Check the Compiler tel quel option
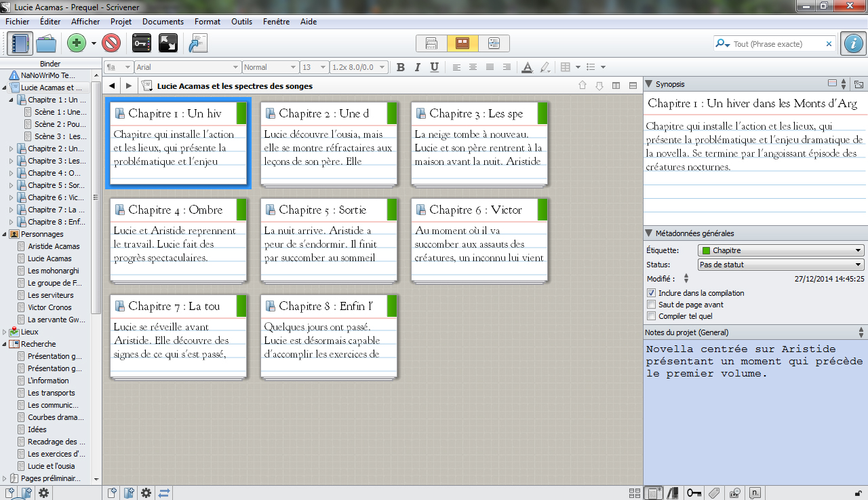Viewport: 868px width, 500px height. [x=652, y=316]
